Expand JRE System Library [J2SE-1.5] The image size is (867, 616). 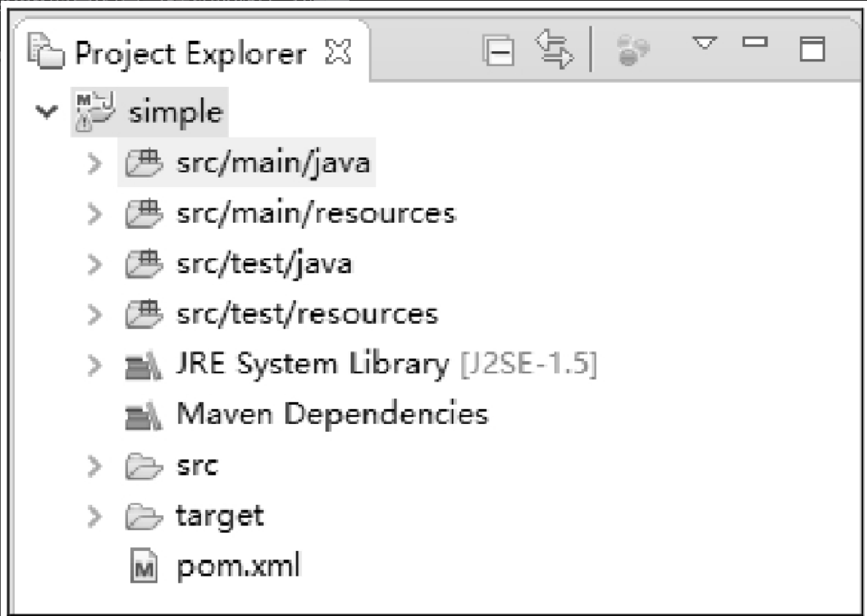click(95, 366)
